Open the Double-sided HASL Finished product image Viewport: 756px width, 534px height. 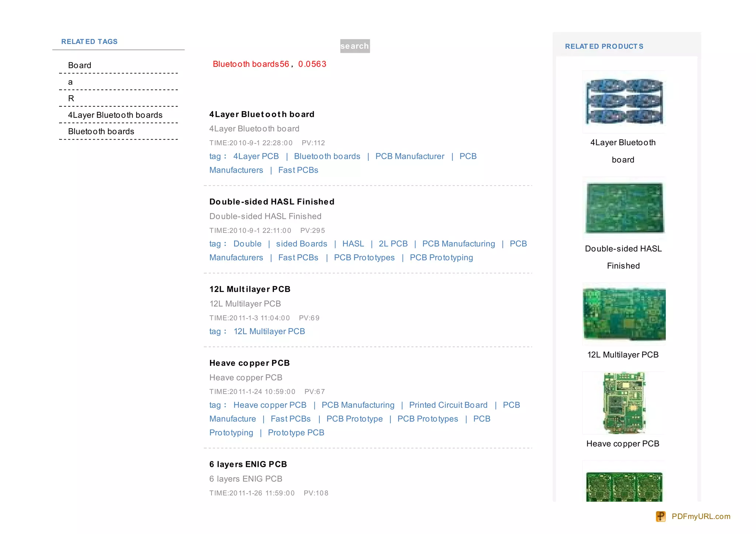pos(624,208)
